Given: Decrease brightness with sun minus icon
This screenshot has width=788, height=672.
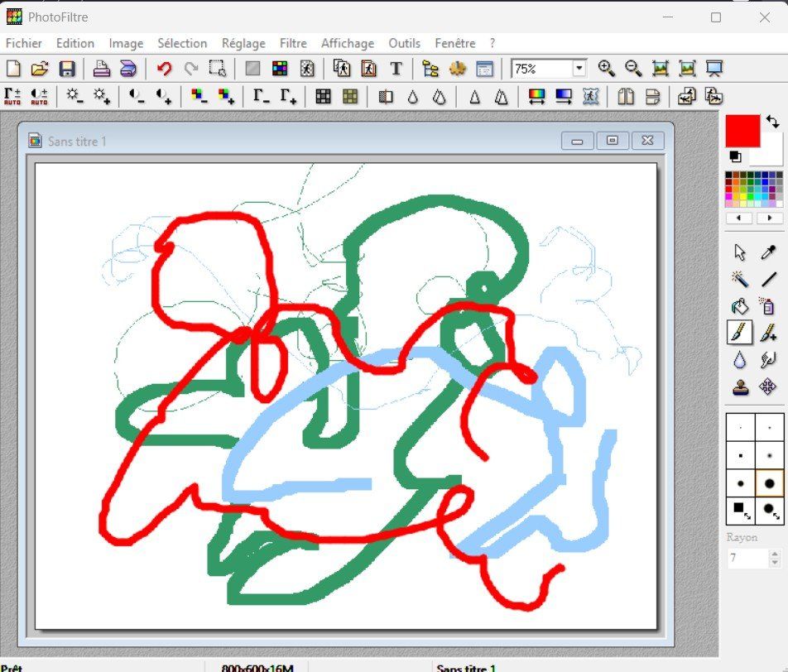Looking at the screenshot, I should pos(74,96).
